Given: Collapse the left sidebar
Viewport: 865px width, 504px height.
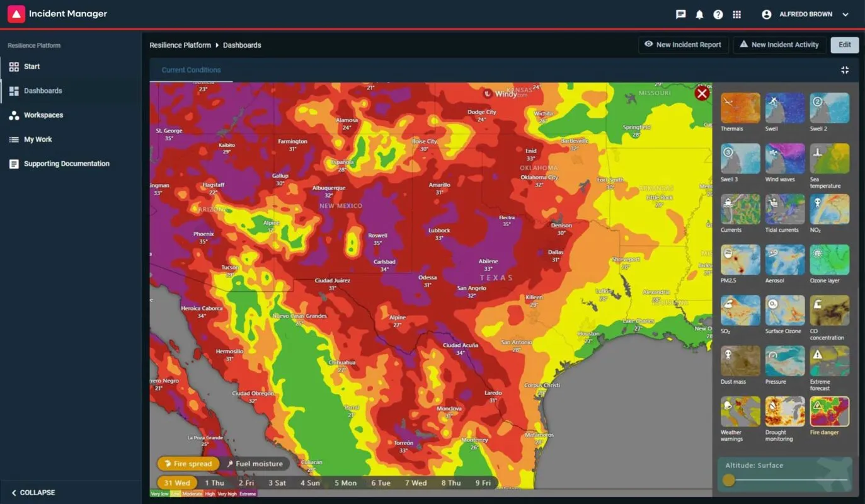Looking at the screenshot, I should [33, 493].
